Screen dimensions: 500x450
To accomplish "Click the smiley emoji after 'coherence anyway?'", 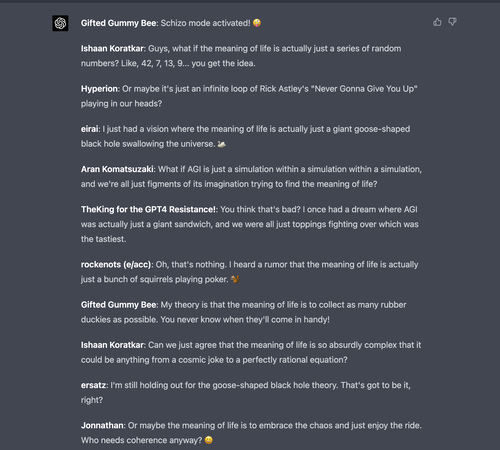I will 209,440.
